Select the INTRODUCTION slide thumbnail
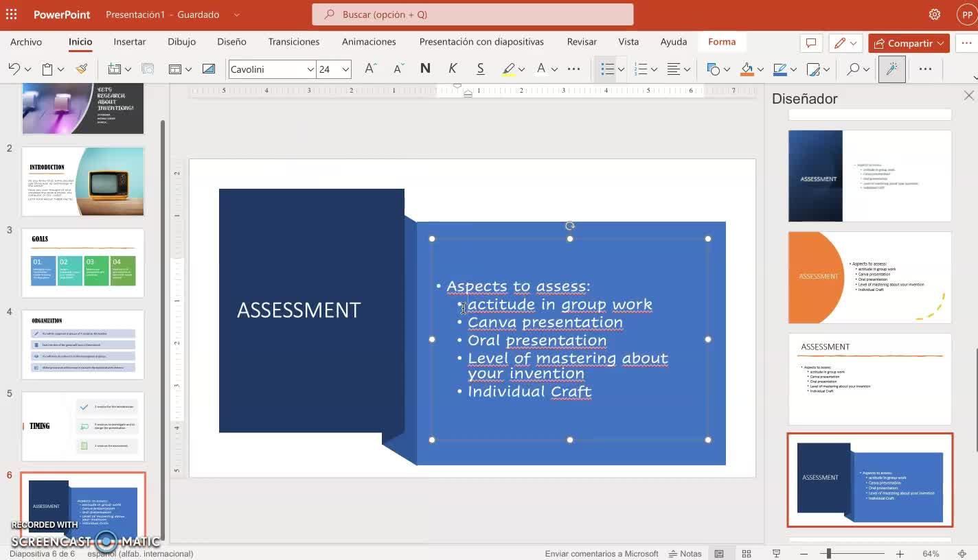Image resolution: width=978 pixels, height=560 pixels. pyautogui.click(x=83, y=182)
